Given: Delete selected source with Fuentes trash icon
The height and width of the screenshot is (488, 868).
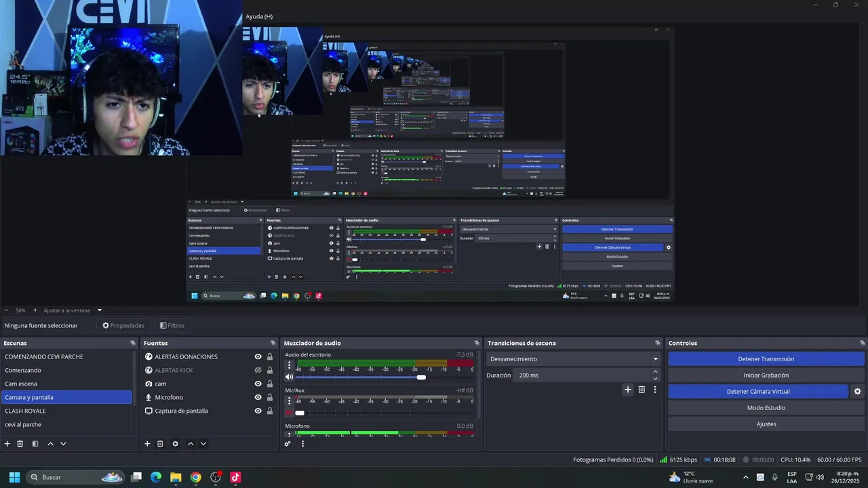Looking at the screenshot, I should point(160,444).
